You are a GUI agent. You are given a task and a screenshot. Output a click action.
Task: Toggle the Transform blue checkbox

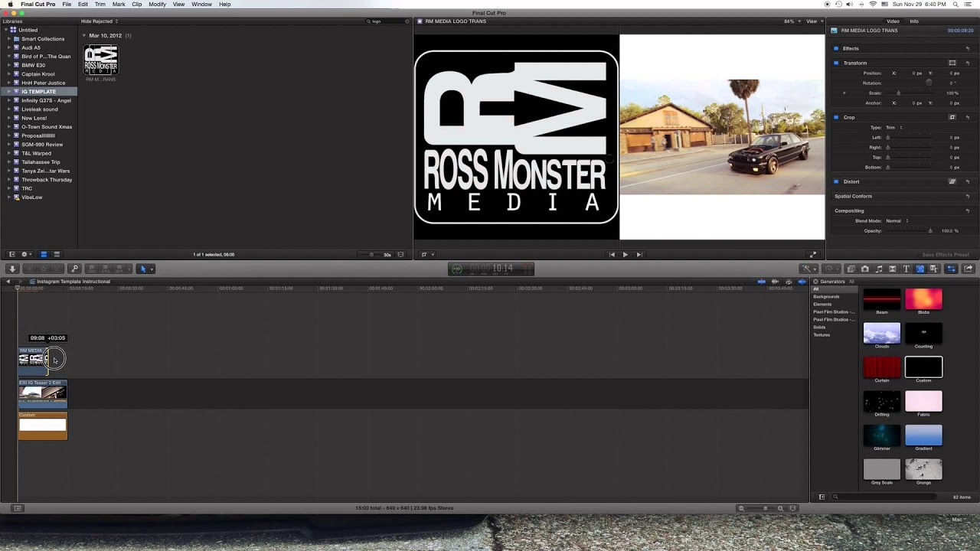click(836, 63)
